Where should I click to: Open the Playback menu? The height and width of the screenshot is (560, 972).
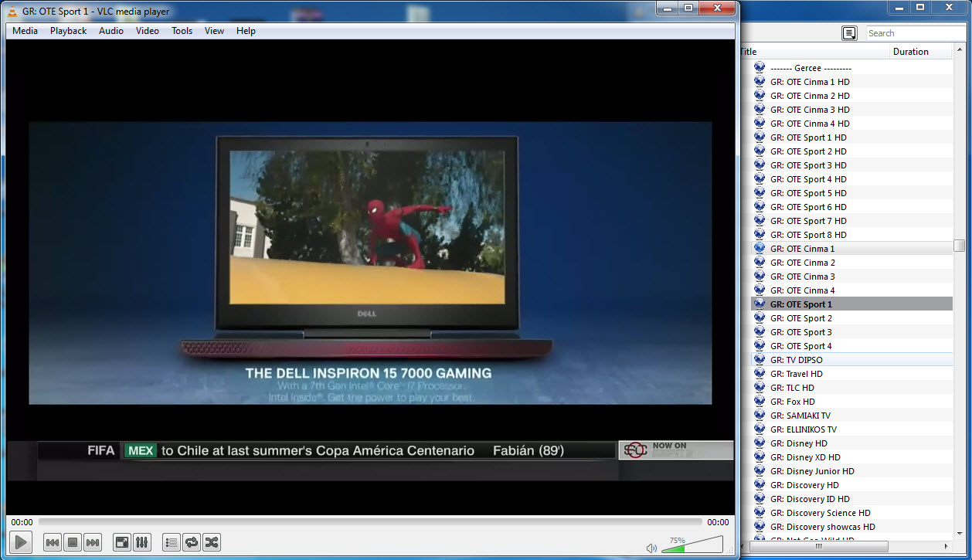click(69, 31)
